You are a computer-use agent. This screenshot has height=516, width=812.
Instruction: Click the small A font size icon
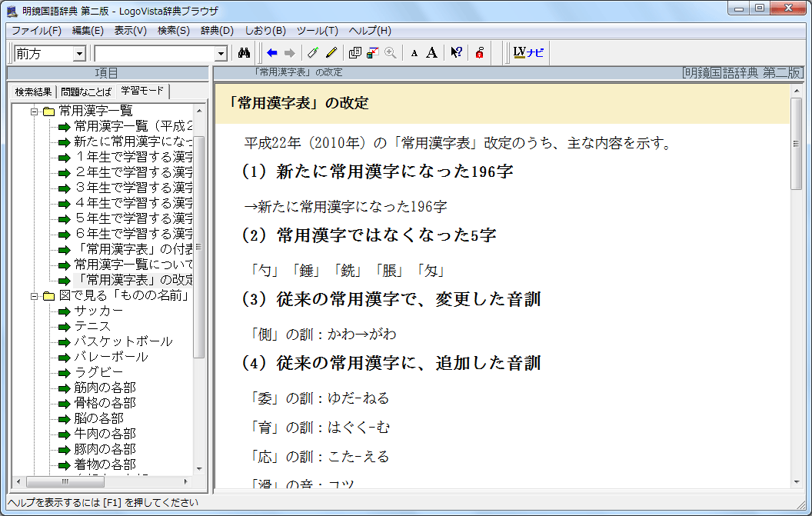(x=414, y=53)
